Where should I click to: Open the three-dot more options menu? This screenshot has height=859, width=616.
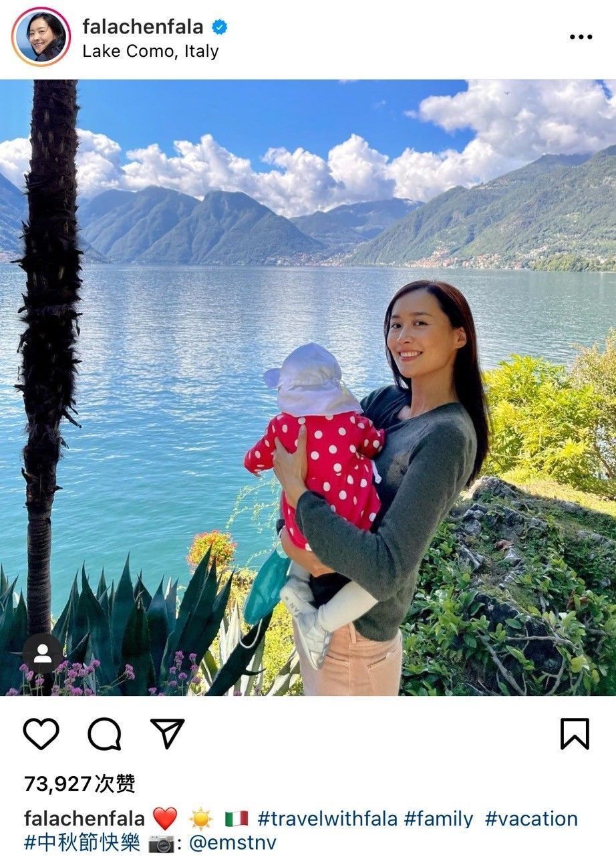(581, 37)
